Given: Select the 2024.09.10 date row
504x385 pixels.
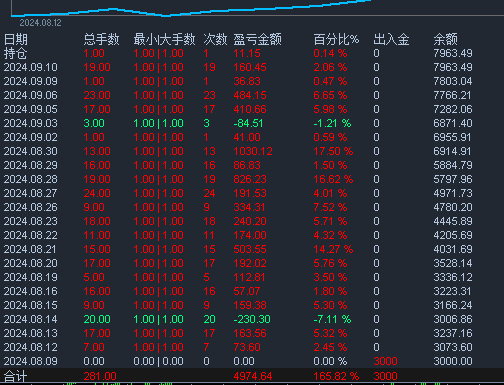Looking at the screenshot, I should click(x=31, y=67).
